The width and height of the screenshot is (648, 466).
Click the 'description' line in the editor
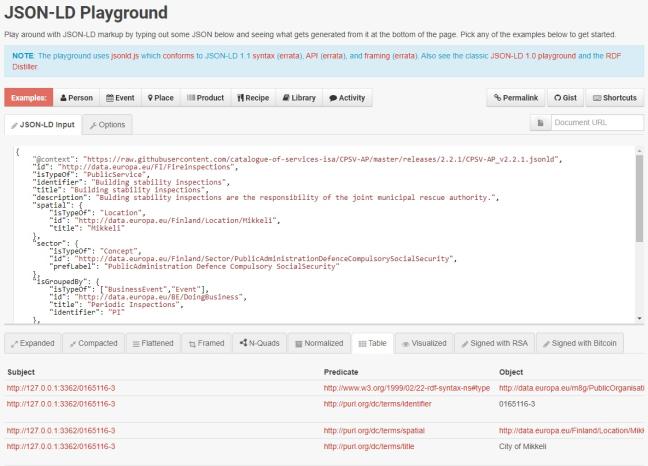pyautogui.click(x=265, y=197)
